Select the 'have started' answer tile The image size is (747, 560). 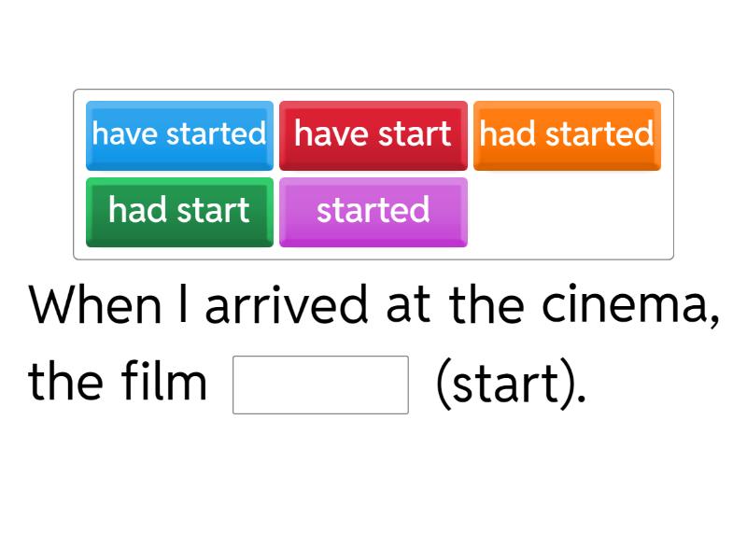[x=179, y=134]
